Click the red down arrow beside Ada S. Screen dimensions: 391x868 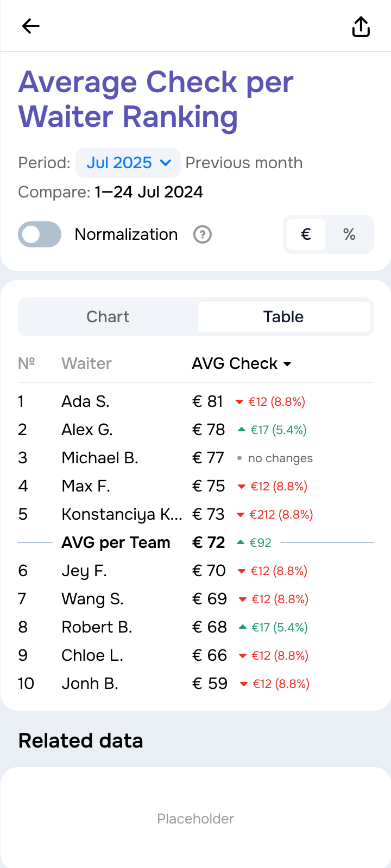pos(239,402)
